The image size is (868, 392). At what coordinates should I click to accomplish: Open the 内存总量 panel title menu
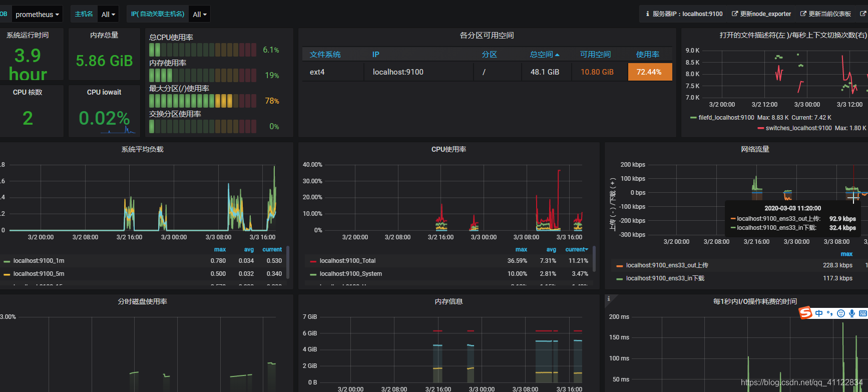point(104,35)
